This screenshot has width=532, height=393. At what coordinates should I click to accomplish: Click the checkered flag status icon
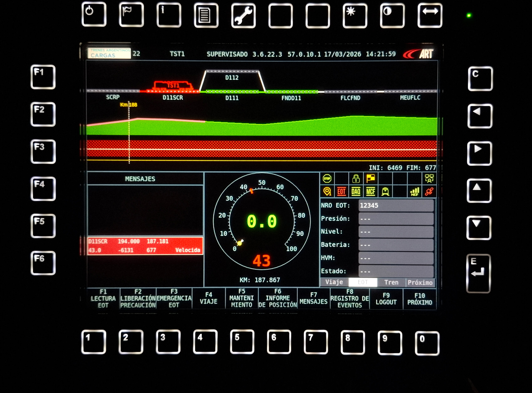371,179
